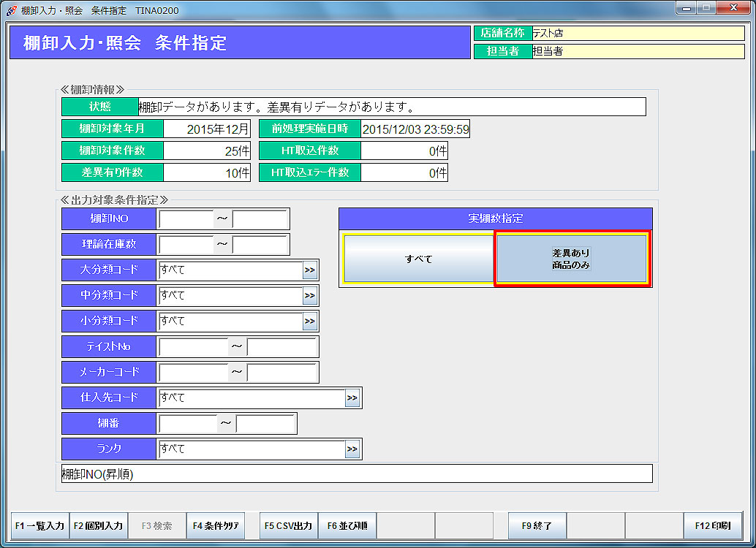This screenshot has height=548, width=756.
Task: Open sort order with F6 並び順
Action: (x=347, y=525)
